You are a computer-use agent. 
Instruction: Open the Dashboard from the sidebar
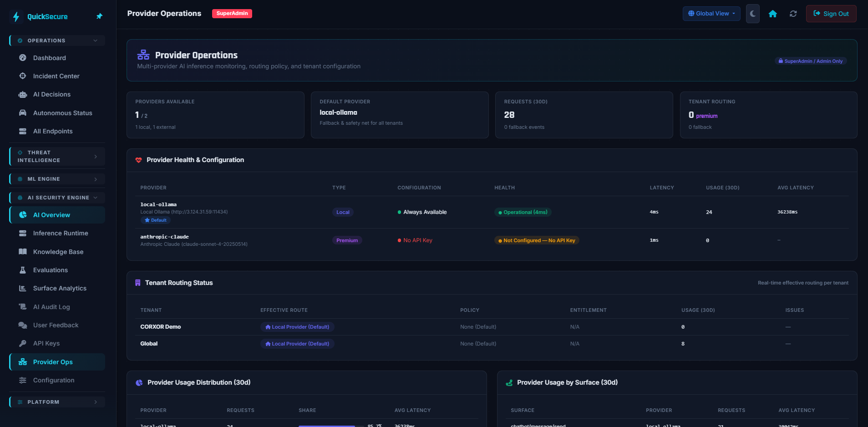point(49,58)
